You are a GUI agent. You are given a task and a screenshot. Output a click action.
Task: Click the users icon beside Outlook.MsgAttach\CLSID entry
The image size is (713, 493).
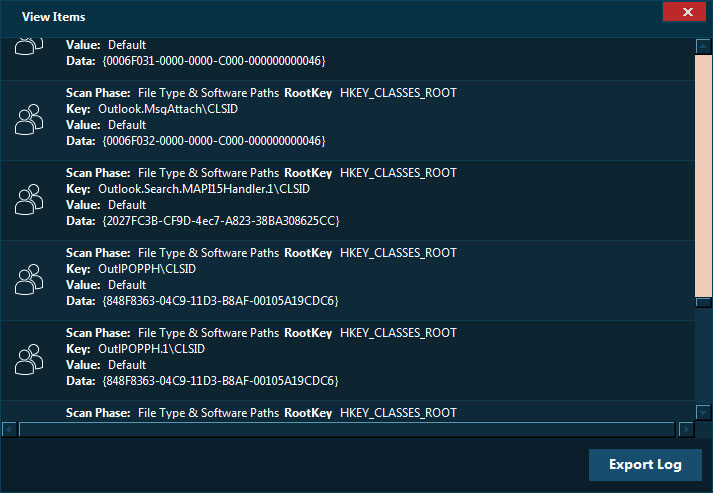pyautogui.click(x=29, y=120)
